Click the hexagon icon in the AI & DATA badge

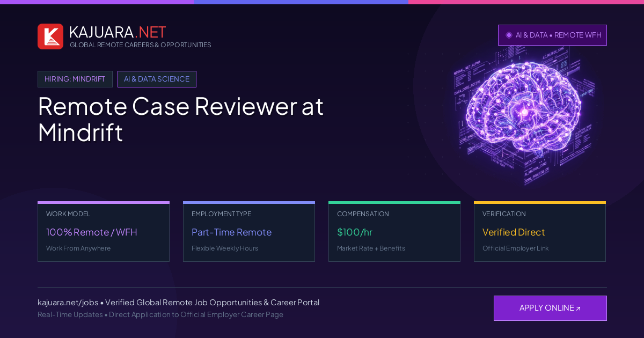coord(509,35)
